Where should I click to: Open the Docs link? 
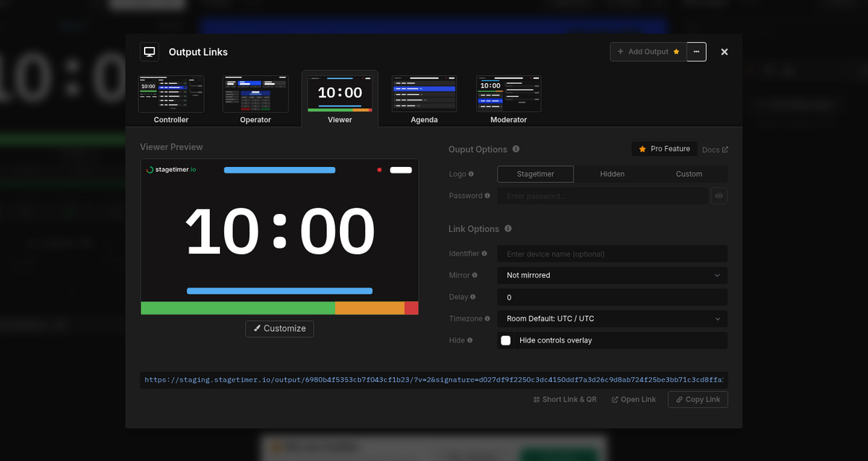[x=714, y=150]
